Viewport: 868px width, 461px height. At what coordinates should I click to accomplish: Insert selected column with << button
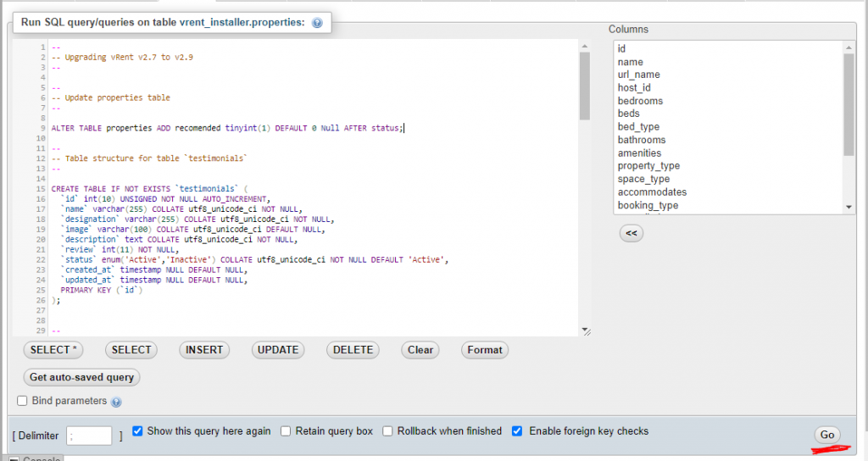pos(631,233)
